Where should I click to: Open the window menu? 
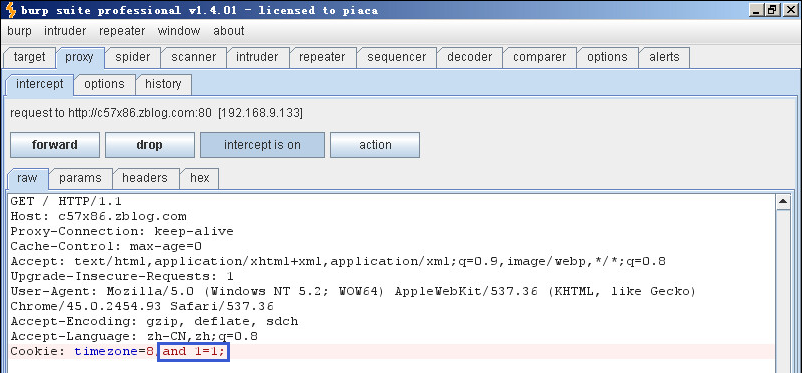179,31
